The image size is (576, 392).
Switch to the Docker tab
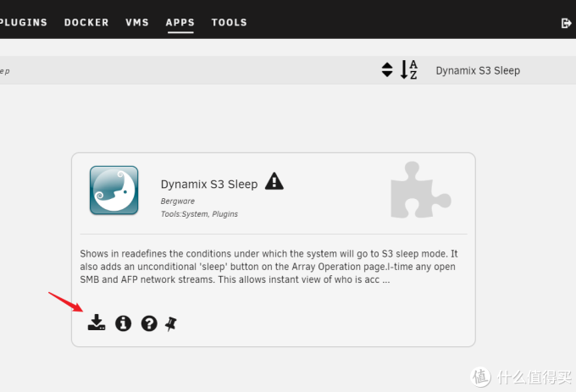[x=86, y=22]
